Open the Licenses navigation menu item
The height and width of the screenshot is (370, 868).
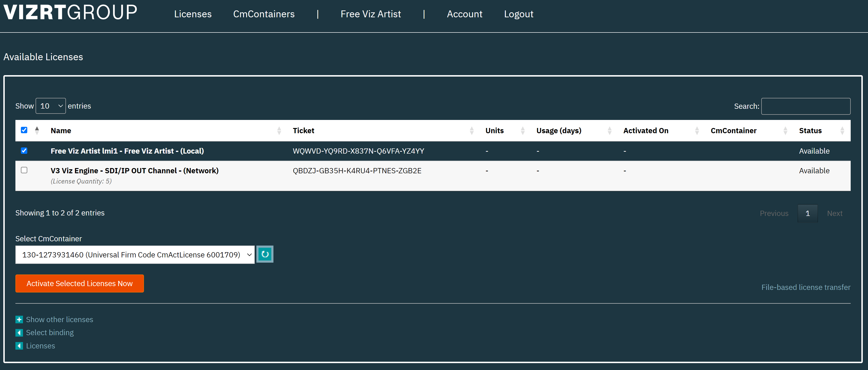pos(193,14)
